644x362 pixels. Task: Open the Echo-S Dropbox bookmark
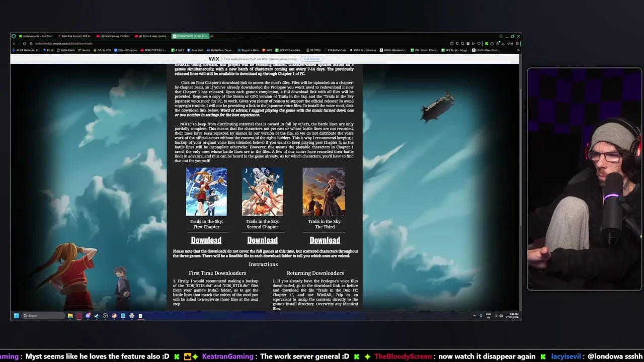tap(126, 50)
